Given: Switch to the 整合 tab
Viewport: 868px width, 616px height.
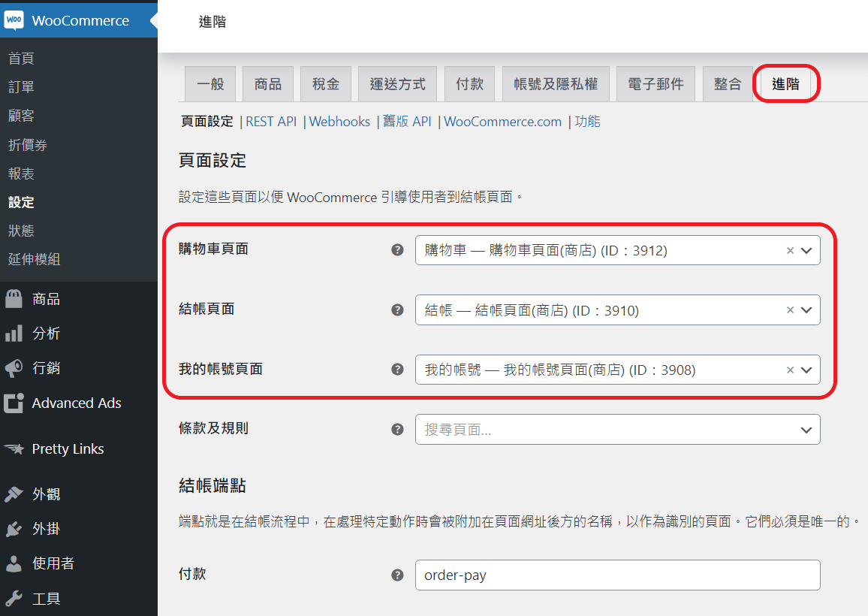Looking at the screenshot, I should (728, 84).
